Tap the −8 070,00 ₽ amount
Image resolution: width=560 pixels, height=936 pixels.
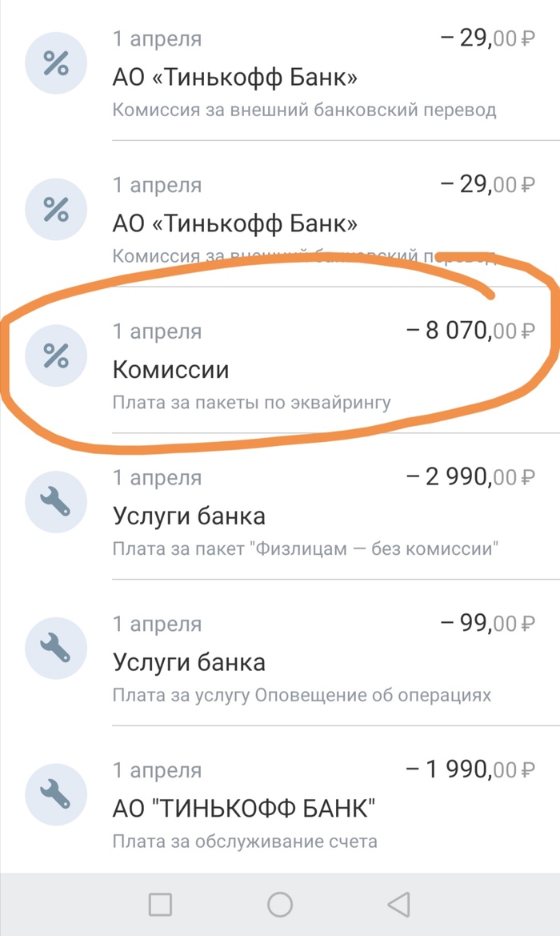pos(470,331)
